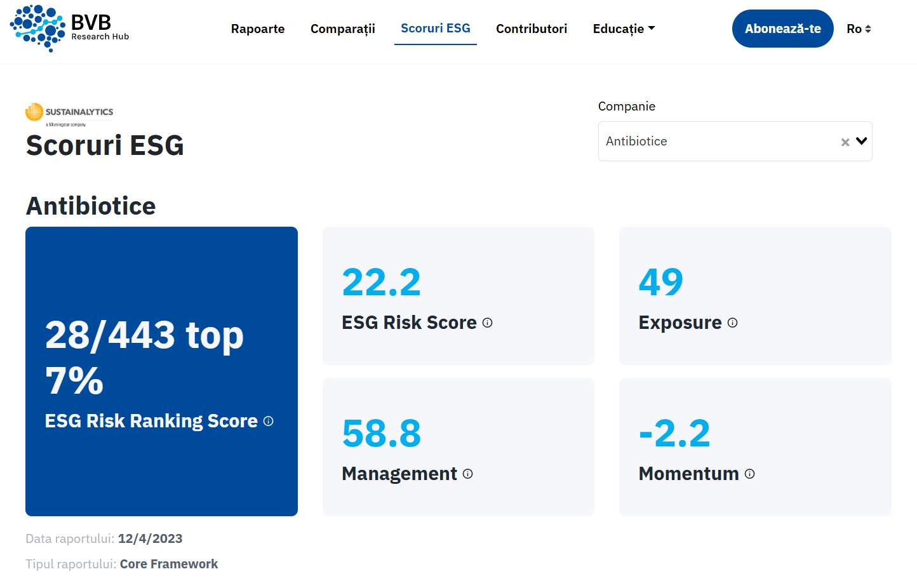The width and height of the screenshot is (917, 588).
Task: Click the 28/443 top 7% ranking card
Action: [x=161, y=371]
